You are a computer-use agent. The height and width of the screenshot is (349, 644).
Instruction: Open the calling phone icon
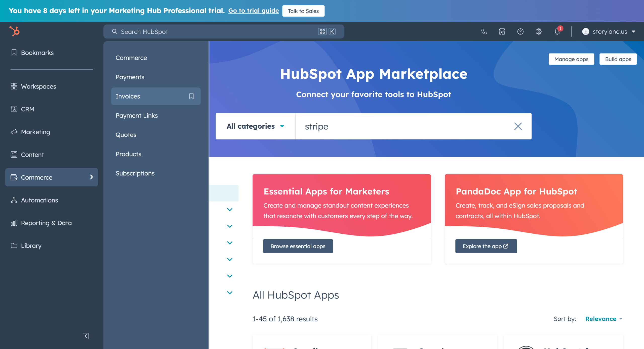484,32
